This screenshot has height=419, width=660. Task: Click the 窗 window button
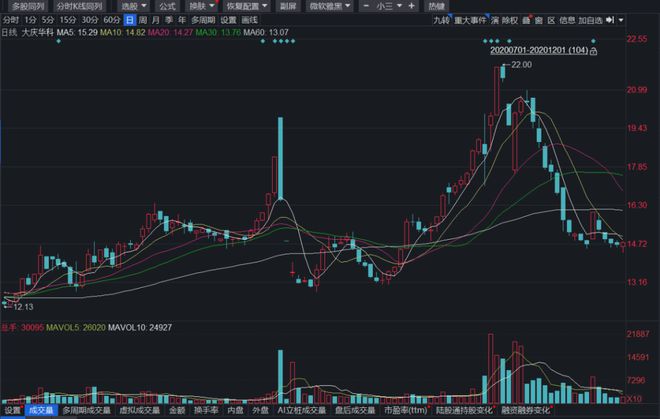point(539,20)
